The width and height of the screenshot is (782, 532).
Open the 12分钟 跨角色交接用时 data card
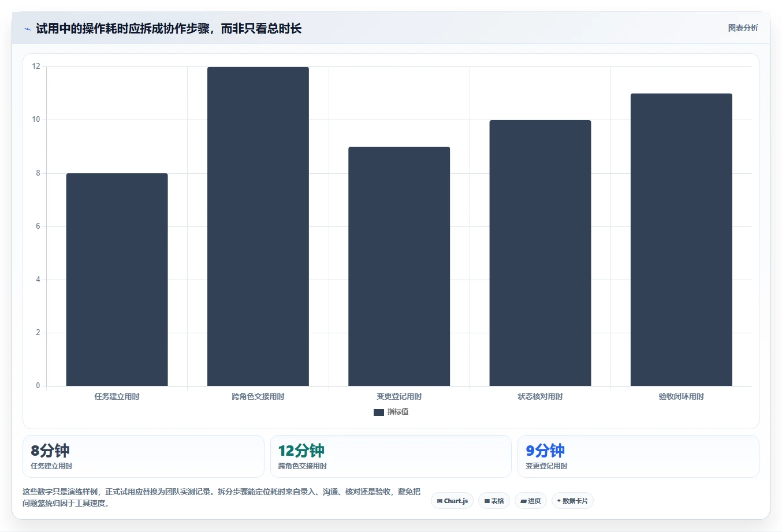click(x=391, y=456)
